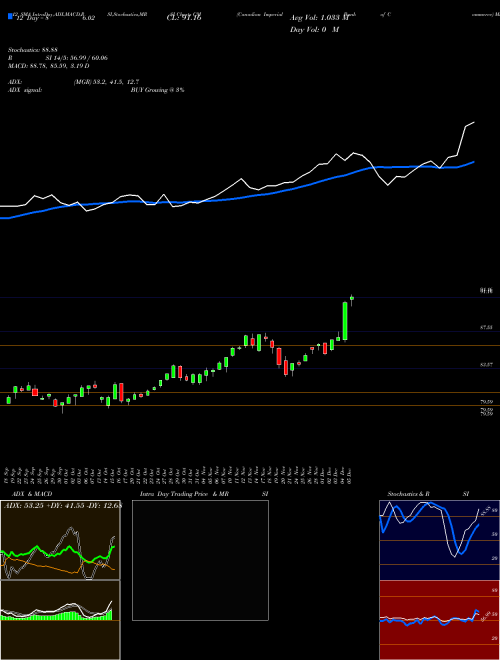
Task: Open the red RSI chart panel
Action: pyautogui.click(x=439, y=620)
